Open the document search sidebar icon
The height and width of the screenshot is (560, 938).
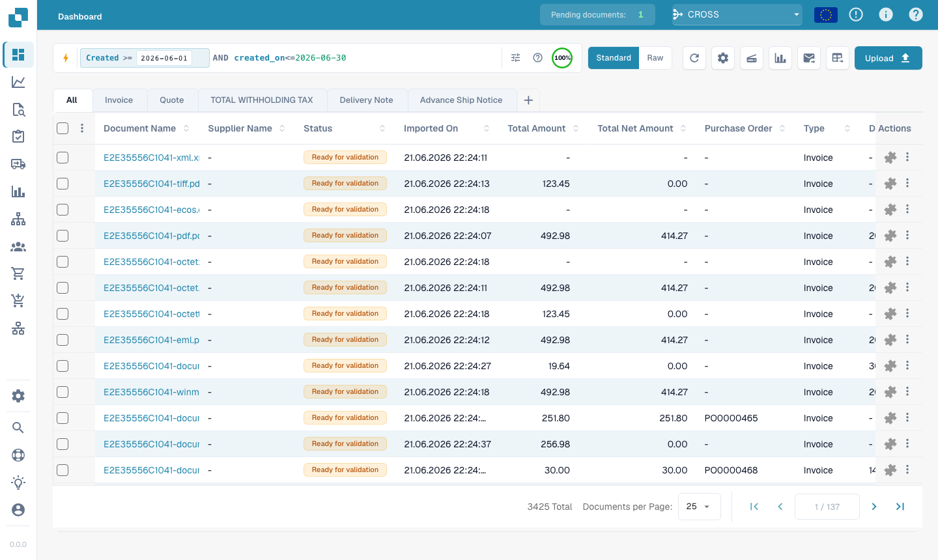tap(18, 109)
